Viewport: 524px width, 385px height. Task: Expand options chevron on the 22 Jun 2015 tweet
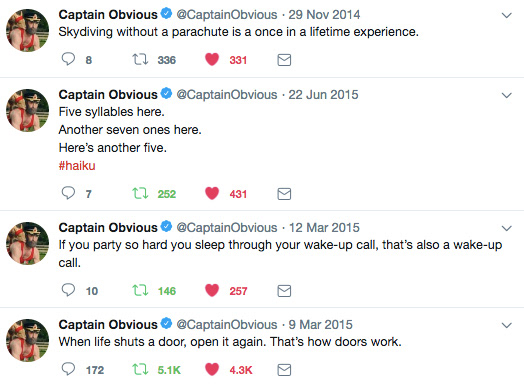(507, 95)
